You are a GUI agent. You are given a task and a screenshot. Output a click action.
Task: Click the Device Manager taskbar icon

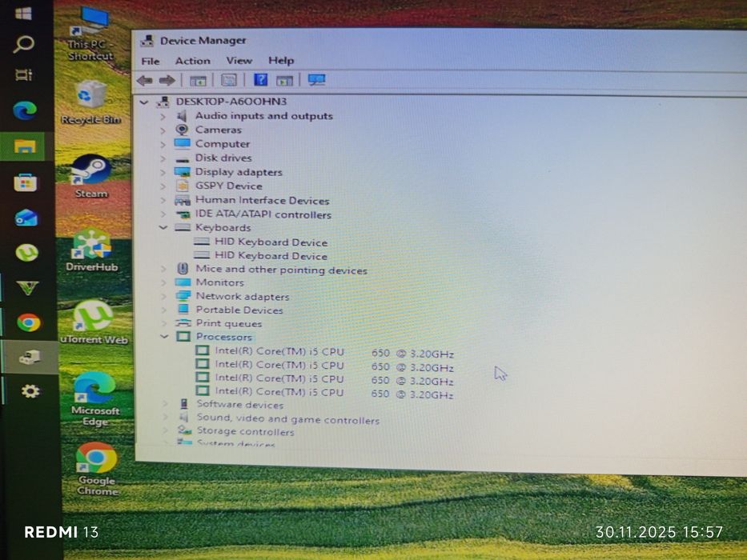pos(30,357)
